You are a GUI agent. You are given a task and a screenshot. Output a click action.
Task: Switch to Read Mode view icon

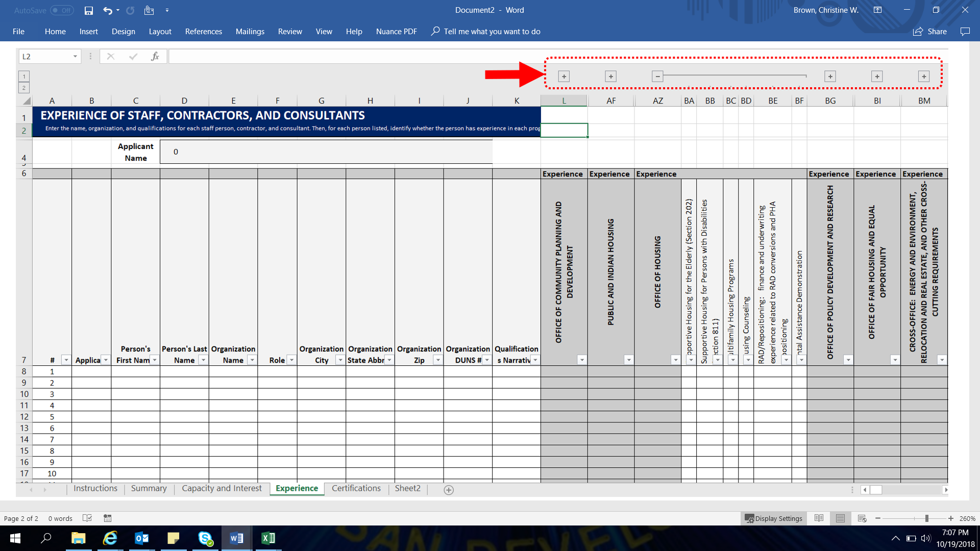pyautogui.click(x=819, y=518)
